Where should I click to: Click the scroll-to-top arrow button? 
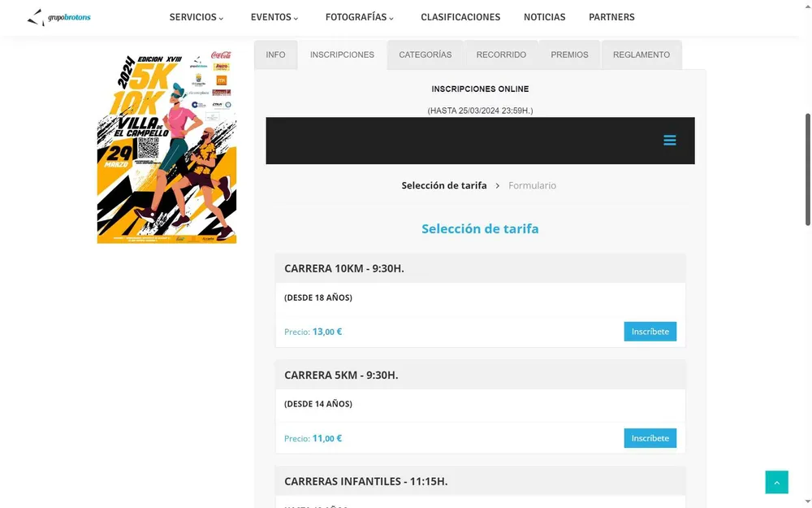pos(776,482)
